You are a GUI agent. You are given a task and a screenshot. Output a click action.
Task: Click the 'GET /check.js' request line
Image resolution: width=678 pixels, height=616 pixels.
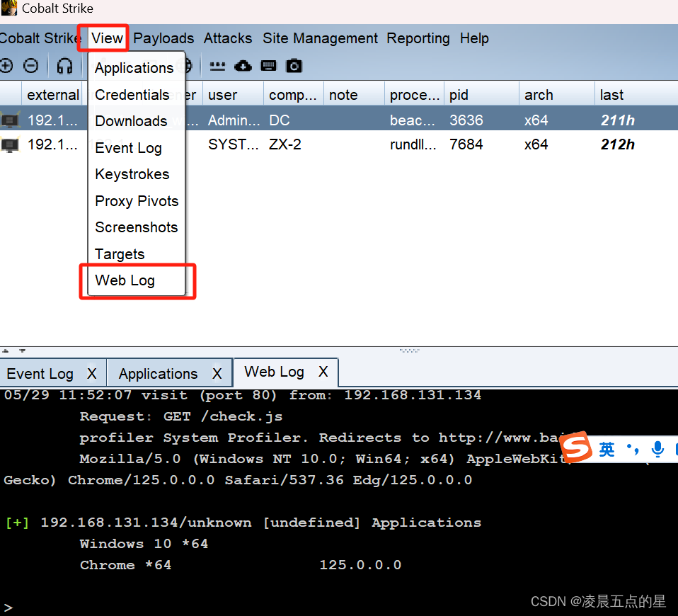[180, 416]
